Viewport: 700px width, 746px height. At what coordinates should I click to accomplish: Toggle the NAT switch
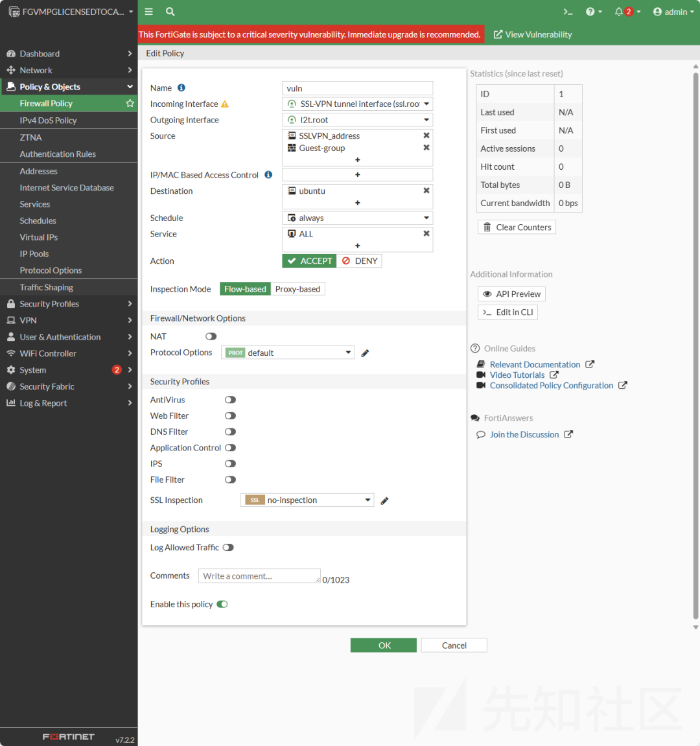point(211,336)
